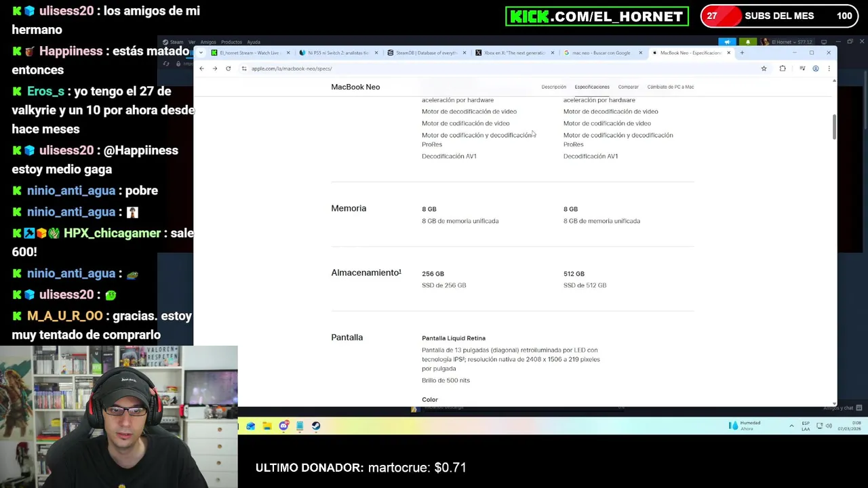This screenshot has width=868, height=488.
Task: Switch ESP LAA keyboard language
Action: [806, 426]
